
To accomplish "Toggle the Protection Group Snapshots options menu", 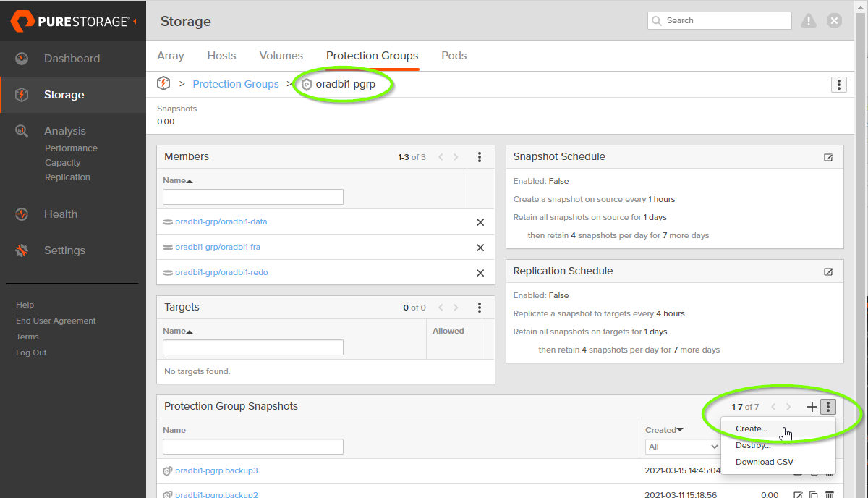I will point(828,407).
